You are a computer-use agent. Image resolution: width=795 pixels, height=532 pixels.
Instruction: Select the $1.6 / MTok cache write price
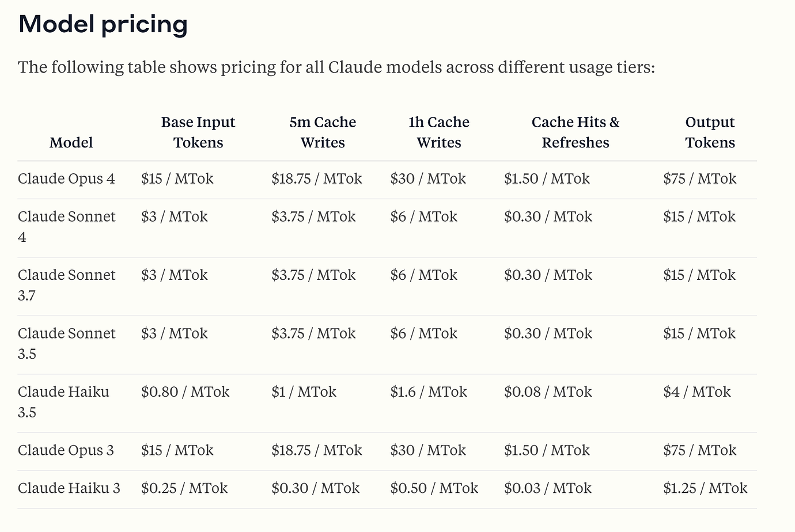pos(429,392)
